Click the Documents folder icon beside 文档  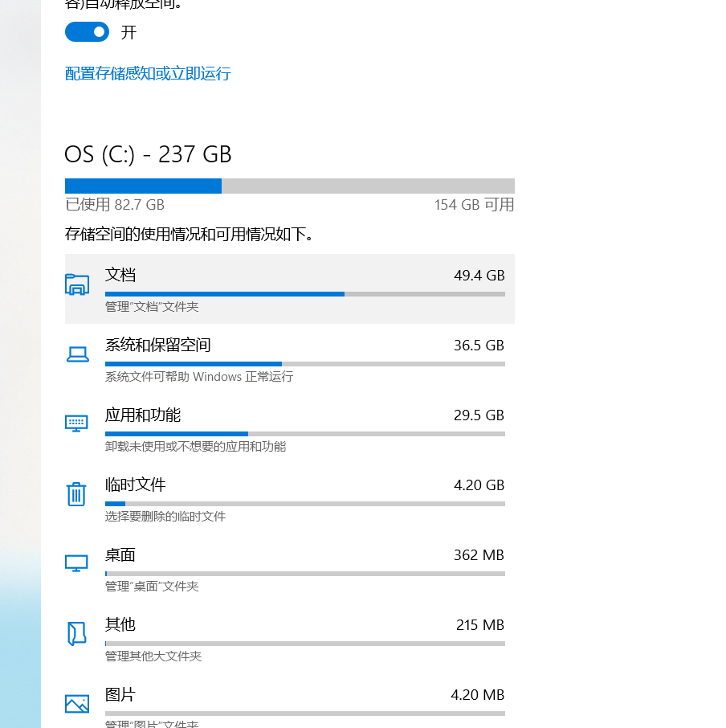tap(76, 284)
